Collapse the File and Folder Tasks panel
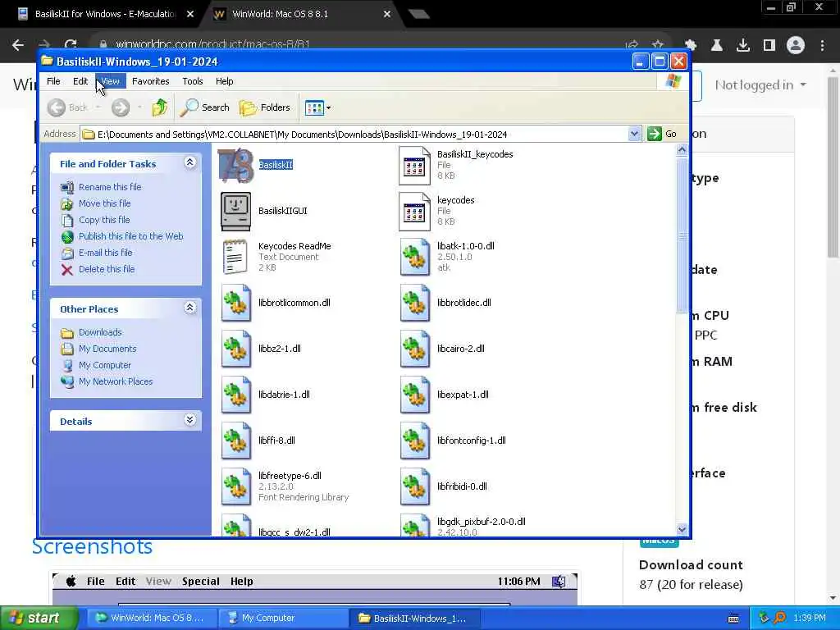Screen dimensions: 840x630 pos(190,162)
